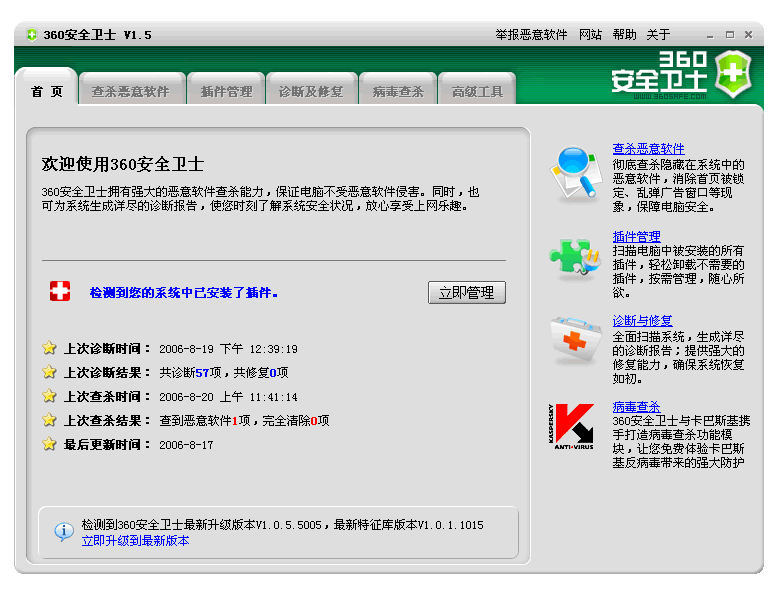This screenshot has height=593, width=775.
Task: Click the 立即管理 button
Action: [x=467, y=293]
